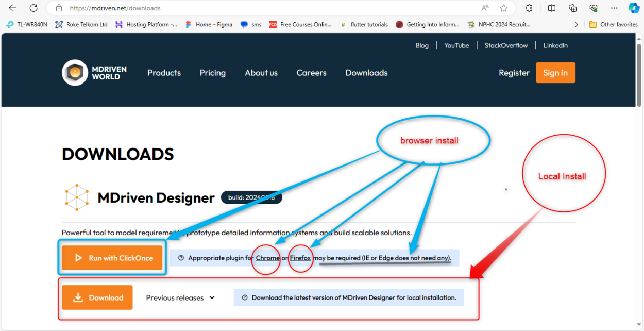This screenshot has width=644, height=331.
Task: Click the Register link
Action: tap(514, 73)
